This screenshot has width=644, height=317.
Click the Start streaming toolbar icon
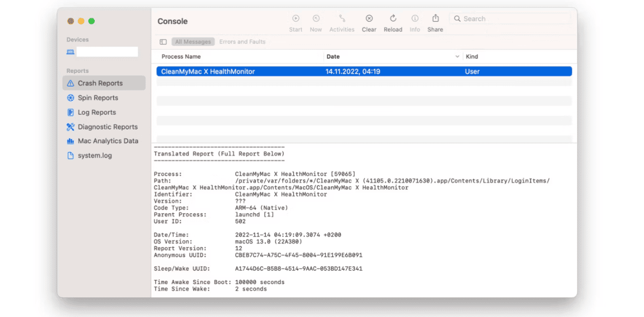point(296,19)
